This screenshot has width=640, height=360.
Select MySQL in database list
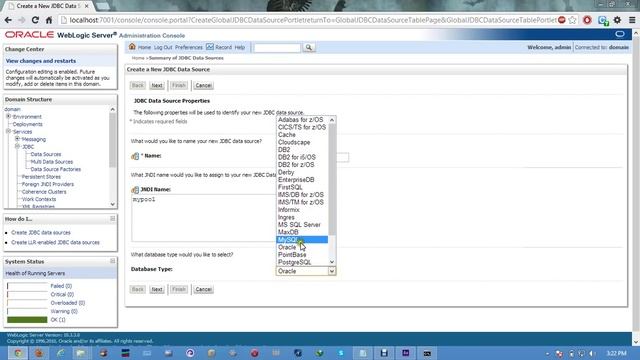coord(302,240)
